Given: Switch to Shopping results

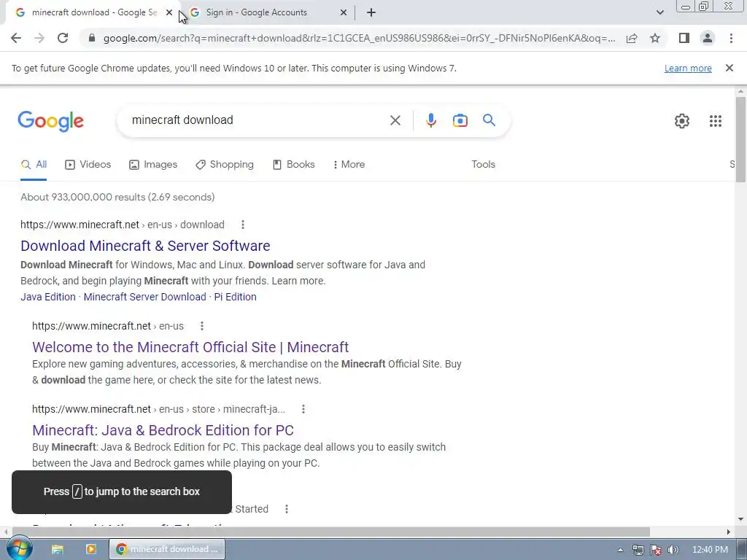Looking at the screenshot, I should [225, 165].
